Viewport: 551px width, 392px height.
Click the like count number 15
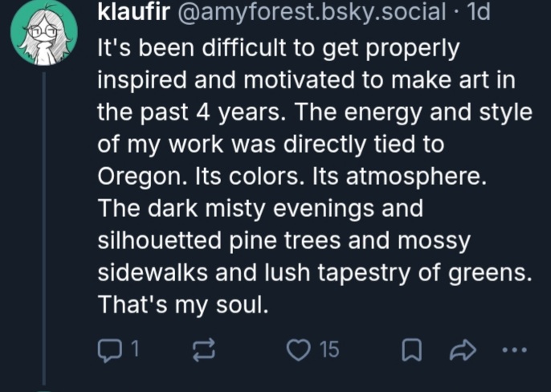point(329,349)
